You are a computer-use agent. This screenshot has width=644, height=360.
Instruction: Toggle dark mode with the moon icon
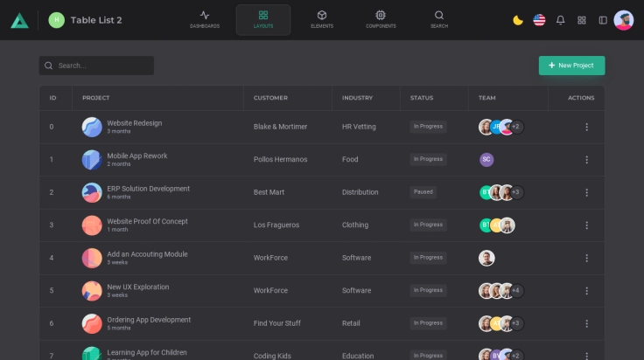pyautogui.click(x=518, y=20)
